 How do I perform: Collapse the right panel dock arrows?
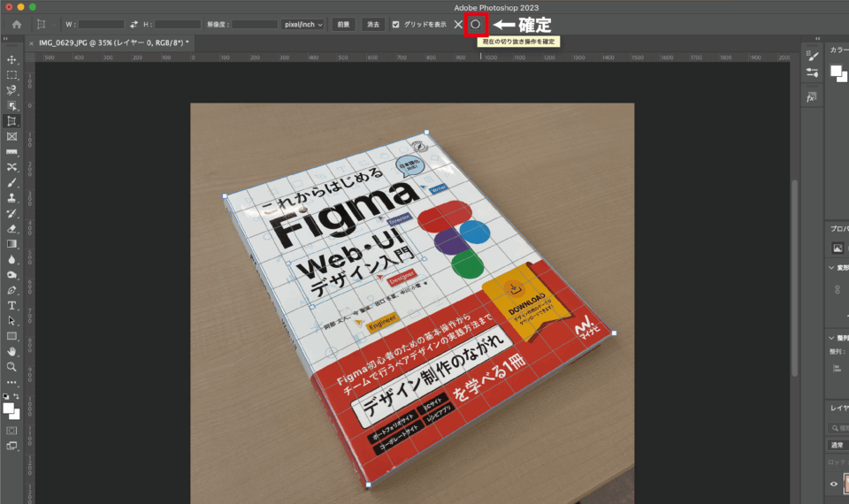(x=817, y=39)
